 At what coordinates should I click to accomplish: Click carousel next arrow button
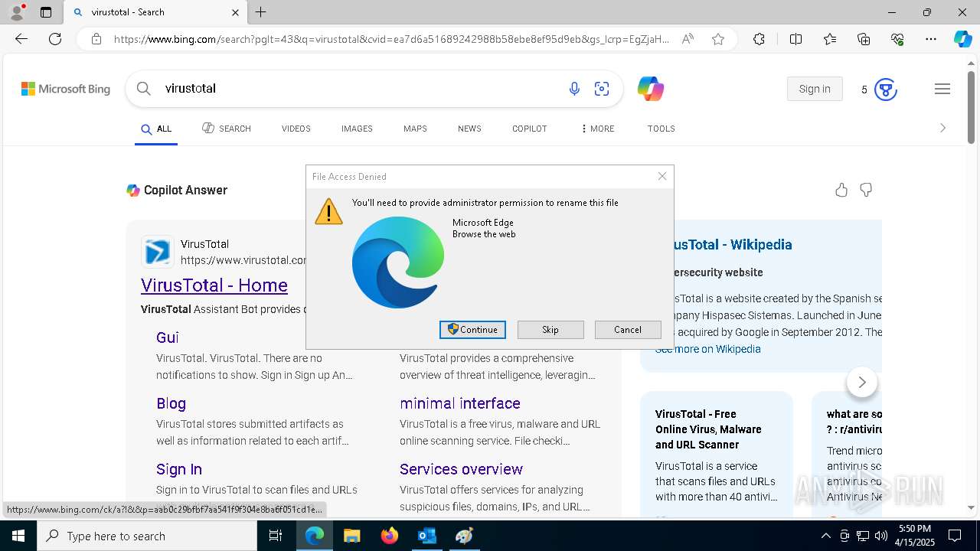862,382
